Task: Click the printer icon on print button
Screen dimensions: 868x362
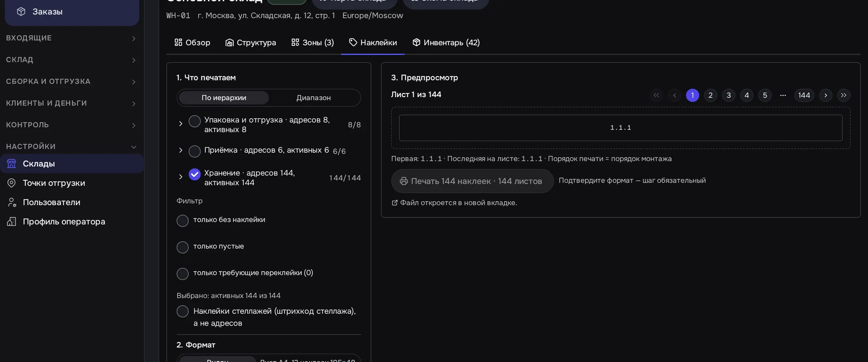Action: [x=404, y=181]
